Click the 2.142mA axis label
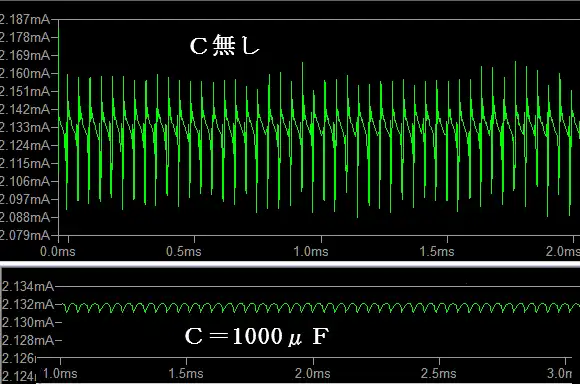Screen dimensions: 580x384 pos(25,109)
